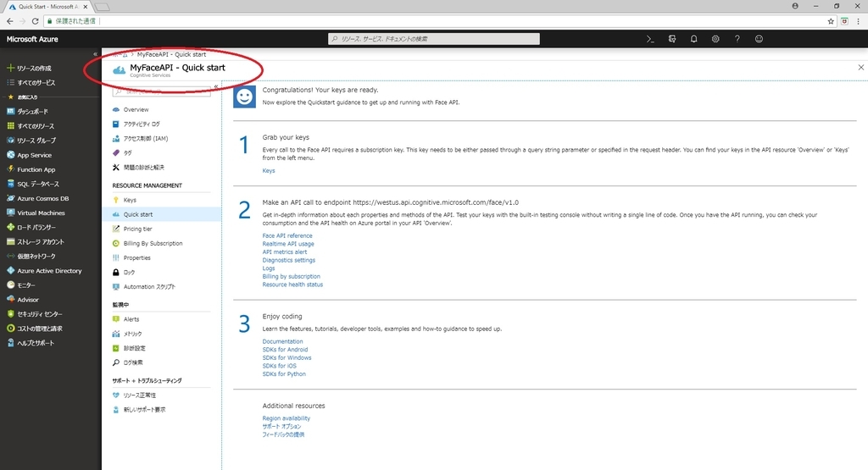
Task: Click the Azure search box in top bar
Action: point(433,39)
